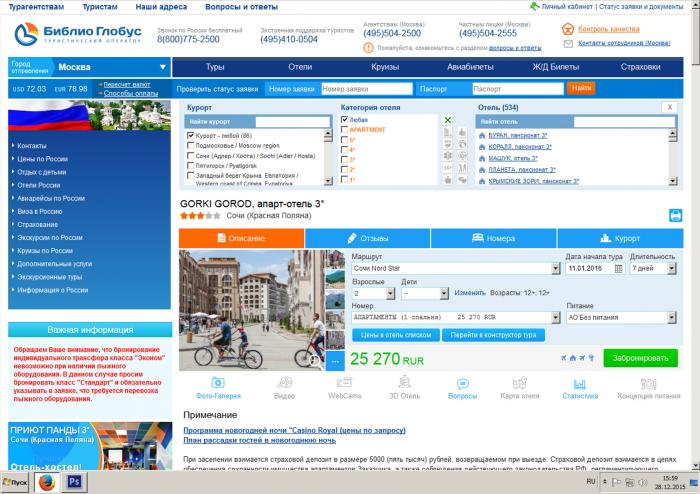700x494 pixels.
Task: Open the Концепция питания icon
Action: [x=648, y=384]
